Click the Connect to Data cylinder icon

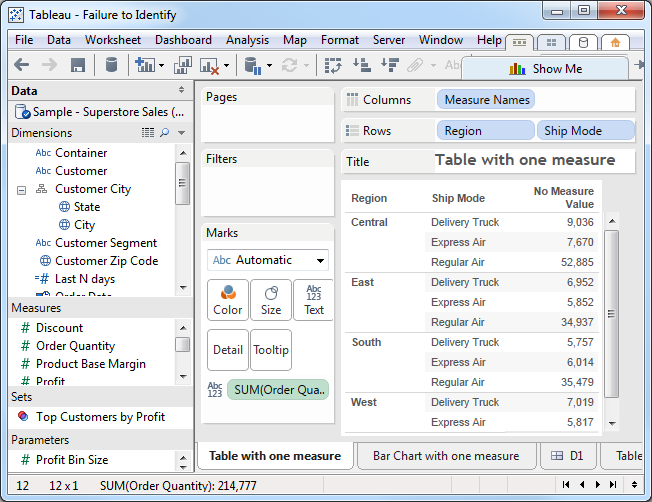[111, 65]
